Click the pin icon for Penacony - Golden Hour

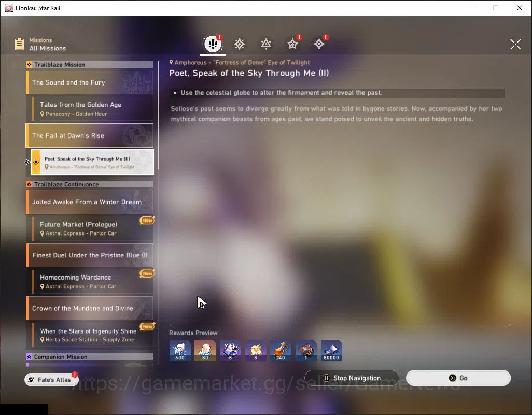[42, 114]
